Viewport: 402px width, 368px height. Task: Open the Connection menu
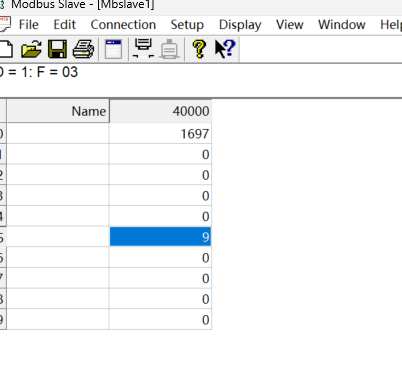(123, 25)
